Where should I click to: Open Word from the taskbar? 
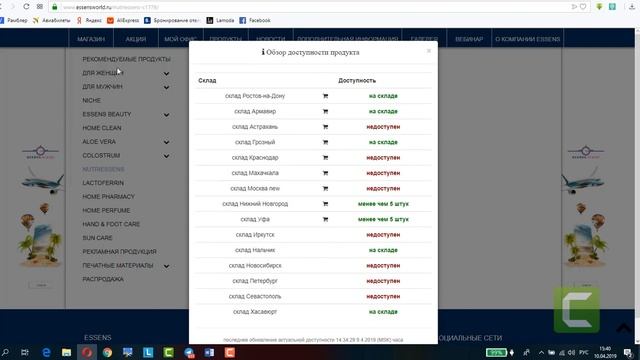(x=209, y=352)
